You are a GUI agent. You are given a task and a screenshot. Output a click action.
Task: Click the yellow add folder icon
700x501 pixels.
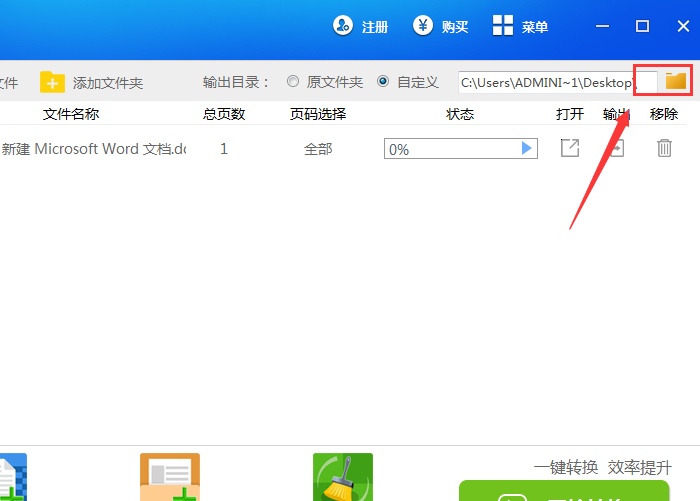pyautogui.click(x=52, y=82)
